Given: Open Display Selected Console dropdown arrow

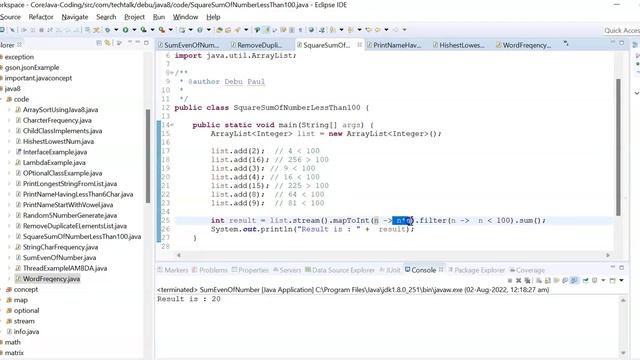Looking at the screenshot, I should click(603, 280).
